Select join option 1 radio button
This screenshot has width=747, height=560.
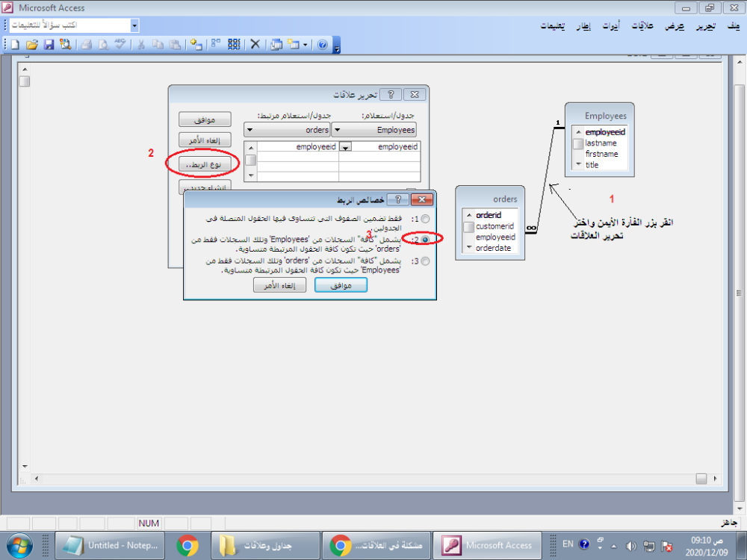425,219
